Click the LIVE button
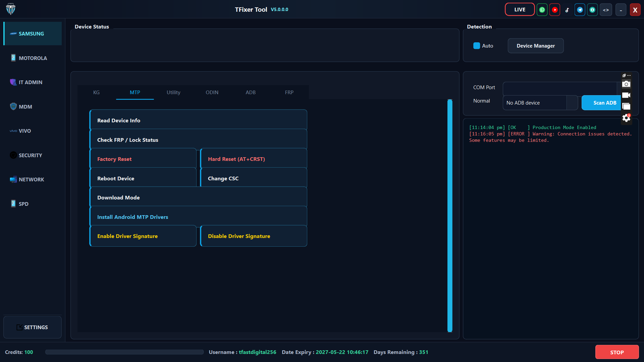The image size is (644, 362). [x=520, y=10]
